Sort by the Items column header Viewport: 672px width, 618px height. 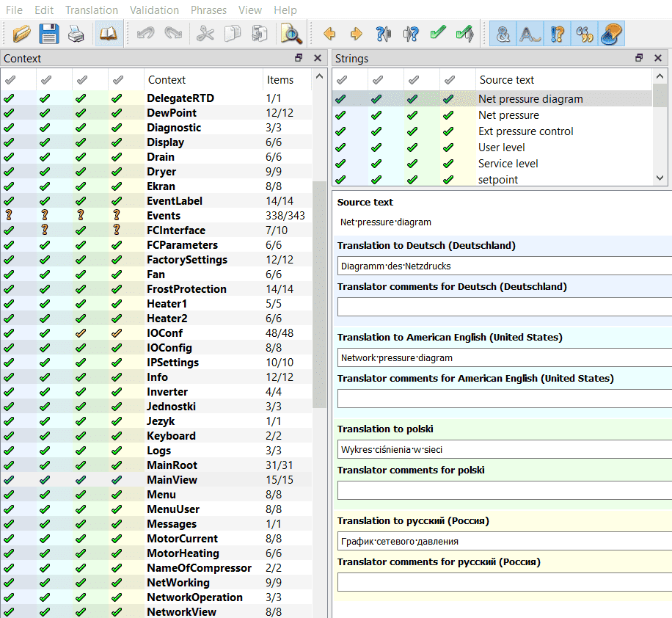tap(287, 80)
